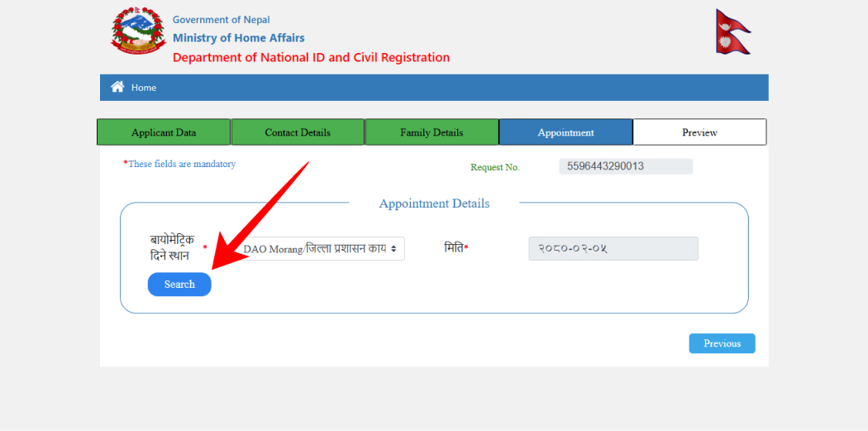868x431 pixels.
Task: Switch to the Contact Details tab
Action: (298, 132)
